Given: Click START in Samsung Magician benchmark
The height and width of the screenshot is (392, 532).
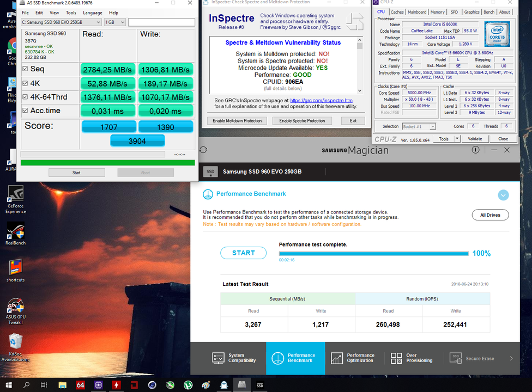Looking at the screenshot, I should (x=243, y=253).
